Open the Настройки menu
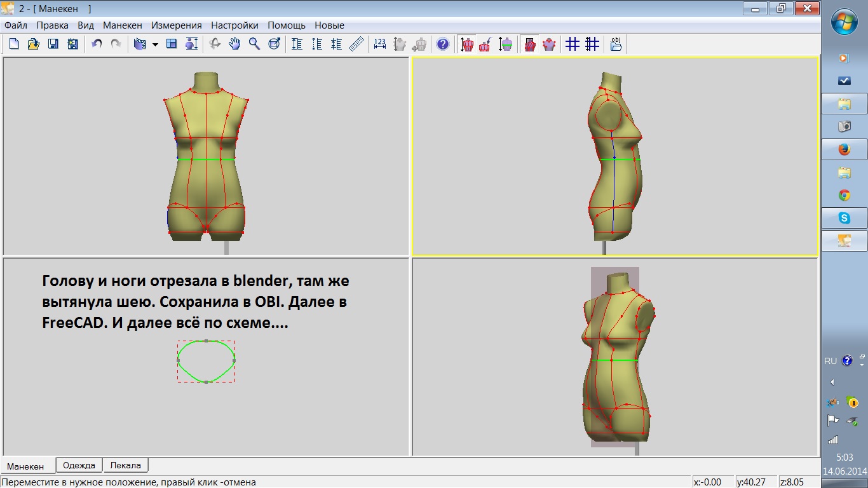This screenshot has width=868, height=488. point(234,25)
